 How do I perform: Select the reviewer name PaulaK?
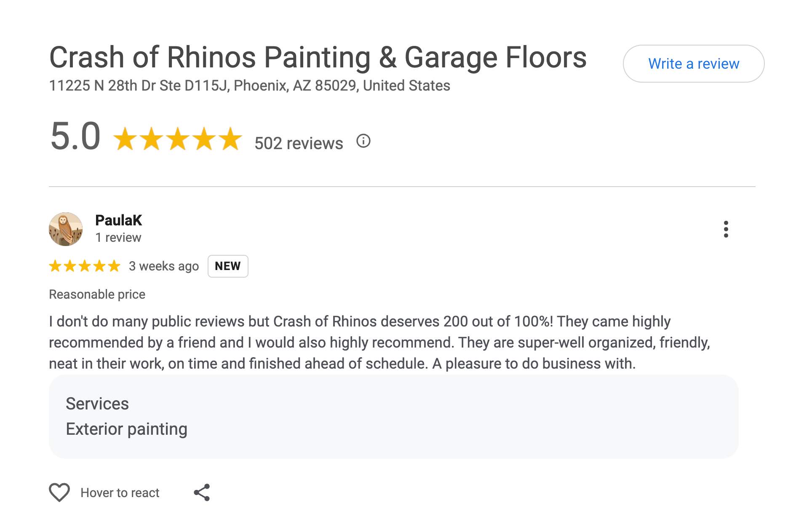(118, 220)
